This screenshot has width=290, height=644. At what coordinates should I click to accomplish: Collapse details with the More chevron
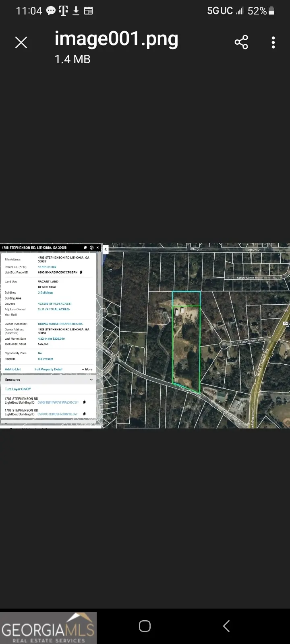[87, 369]
